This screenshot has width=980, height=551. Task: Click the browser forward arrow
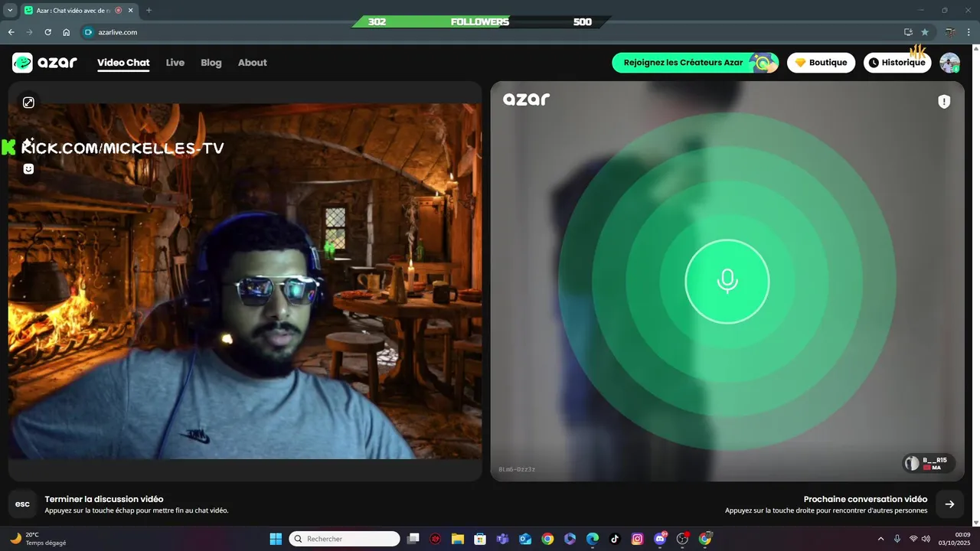[29, 32]
